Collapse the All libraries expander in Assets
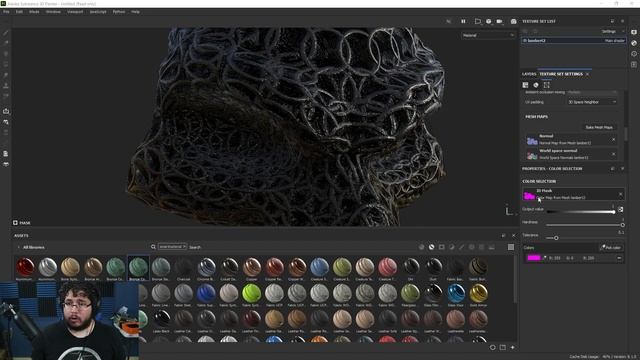The image size is (640, 360). click(19, 247)
